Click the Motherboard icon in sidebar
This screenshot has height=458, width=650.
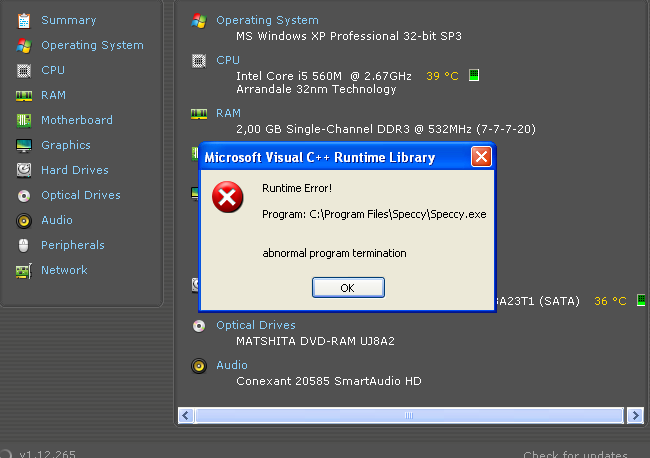click(24, 121)
